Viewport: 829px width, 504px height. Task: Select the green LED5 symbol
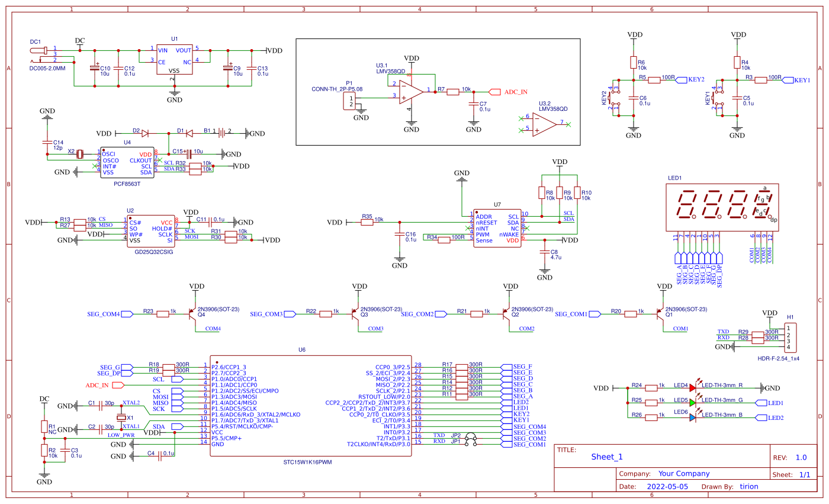(693, 402)
